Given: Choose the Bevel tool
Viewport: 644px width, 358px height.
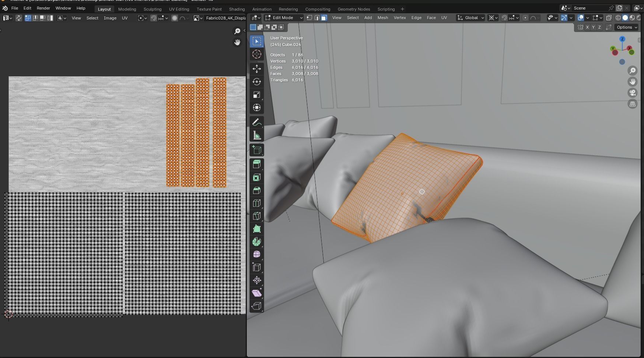Looking at the screenshot, I should [257, 190].
